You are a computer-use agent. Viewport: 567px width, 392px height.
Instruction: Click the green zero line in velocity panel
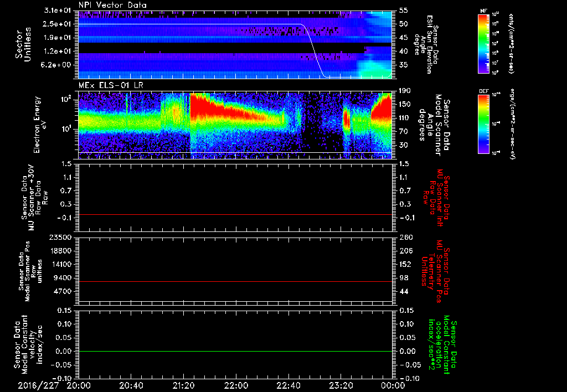point(235,351)
